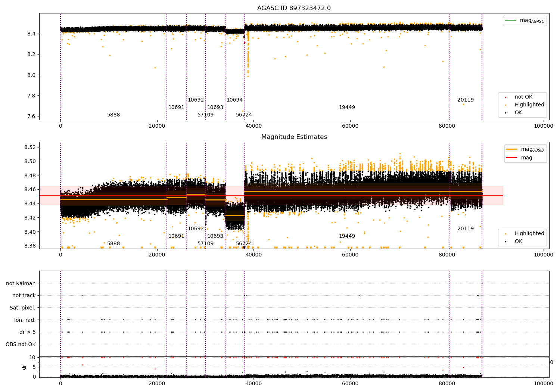The width and height of the screenshot is (560, 392).
Task: Click the 8.2 y-axis tick label
Action: (x=31, y=55)
